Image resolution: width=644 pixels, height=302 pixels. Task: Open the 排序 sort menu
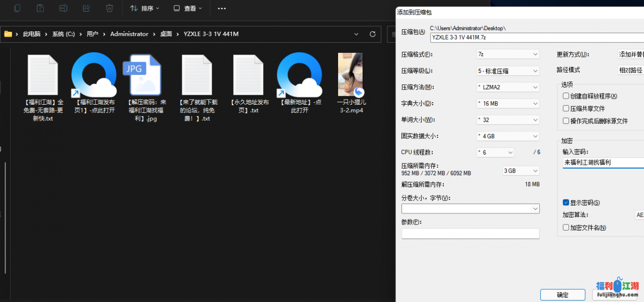tap(144, 9)
